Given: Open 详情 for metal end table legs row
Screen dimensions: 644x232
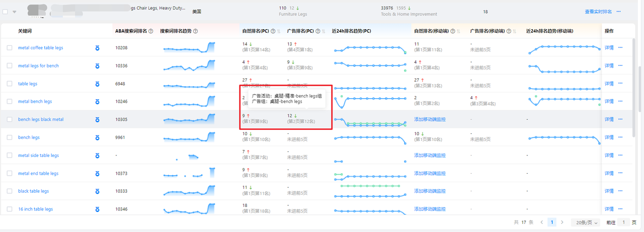Looking at the screenshot, I should click(x=609, y=173).
